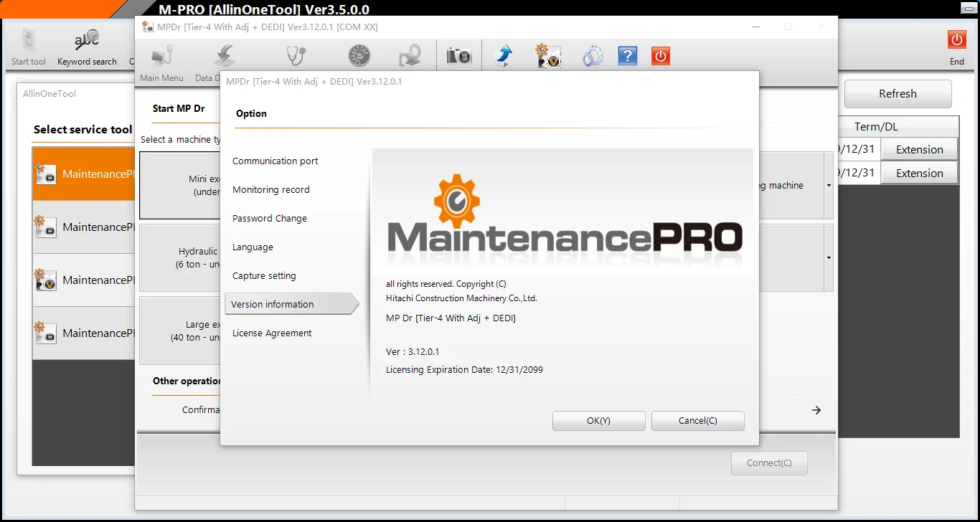Dismiss dialog with Cancel(C) button
Image resolution: width=980 pixels, height=522 pixels.
click(x=698, y=421)
